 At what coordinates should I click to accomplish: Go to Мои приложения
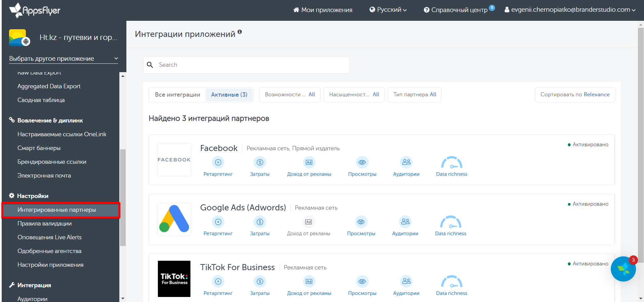click(323, 10)
